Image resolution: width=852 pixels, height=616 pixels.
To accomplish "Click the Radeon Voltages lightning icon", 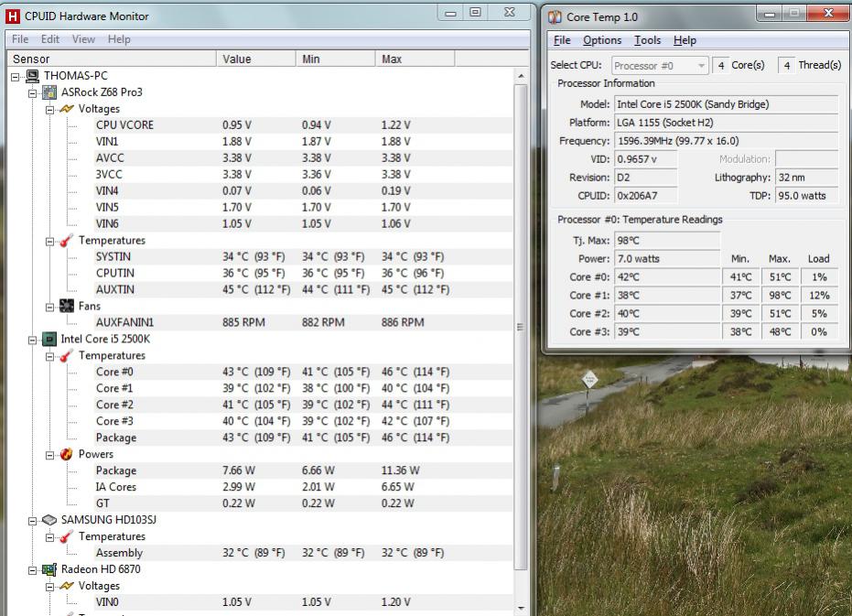I will 66,586.
